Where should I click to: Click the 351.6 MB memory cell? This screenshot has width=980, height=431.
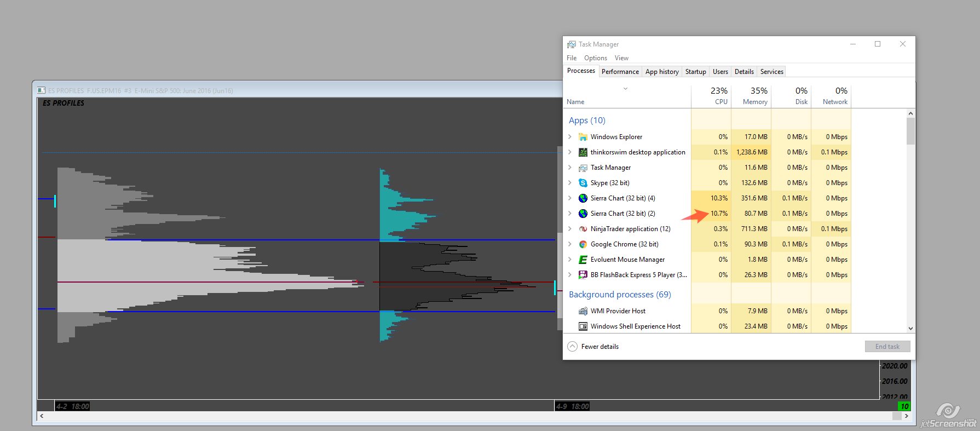751,198
